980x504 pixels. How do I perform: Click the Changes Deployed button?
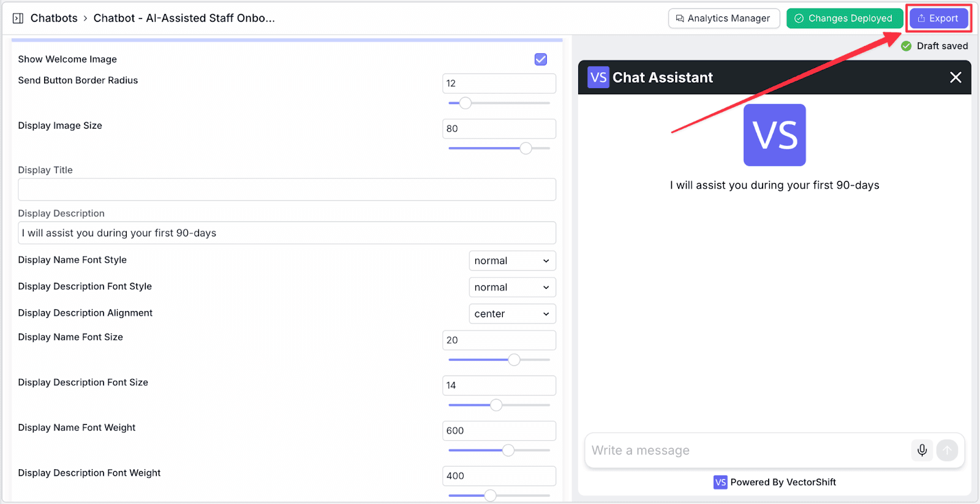coord(844,18)
